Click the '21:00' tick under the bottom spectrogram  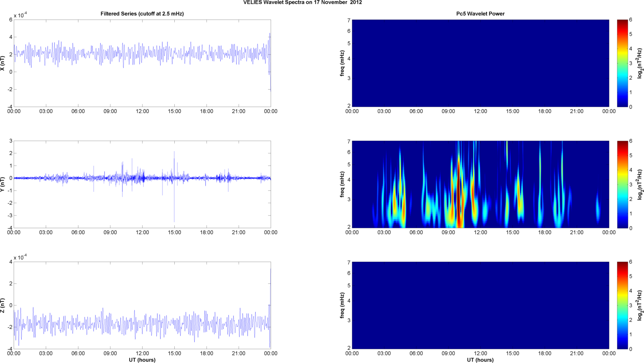(x=577, y=354)
